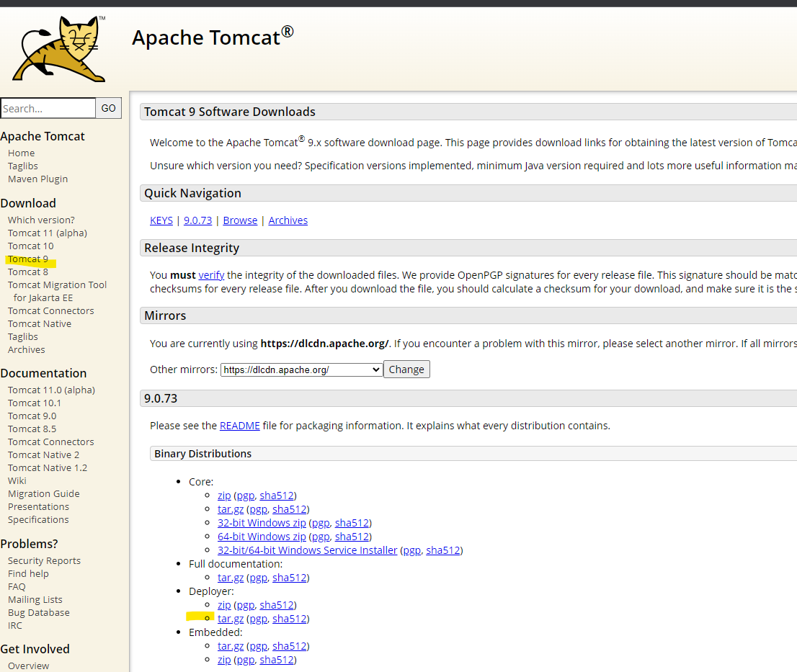Download the 64-bit Windows zip
This screenshot has height=672, width=797.
(262, 537)
